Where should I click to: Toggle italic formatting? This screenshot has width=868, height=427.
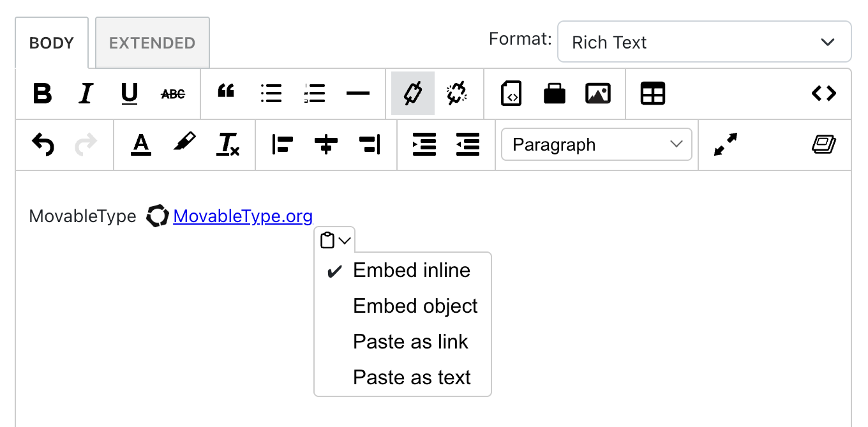click(x=86, y=94)
